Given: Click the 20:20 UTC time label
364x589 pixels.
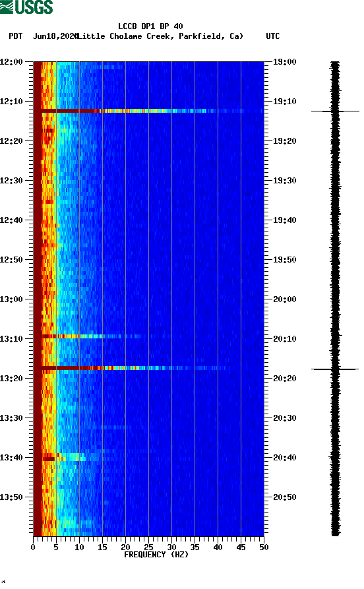Looking at the screenshot, I should pos(285,379).
